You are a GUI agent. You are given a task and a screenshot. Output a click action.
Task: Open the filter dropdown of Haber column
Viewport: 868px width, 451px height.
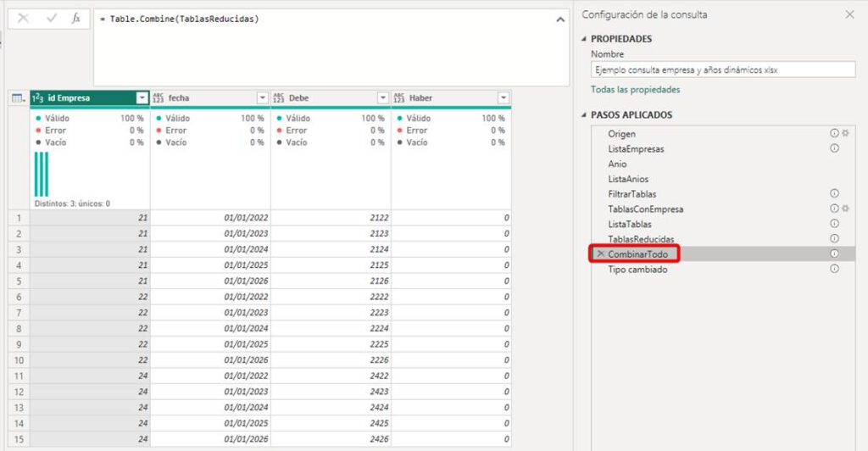pyautogui.click(x=503, y=98)
